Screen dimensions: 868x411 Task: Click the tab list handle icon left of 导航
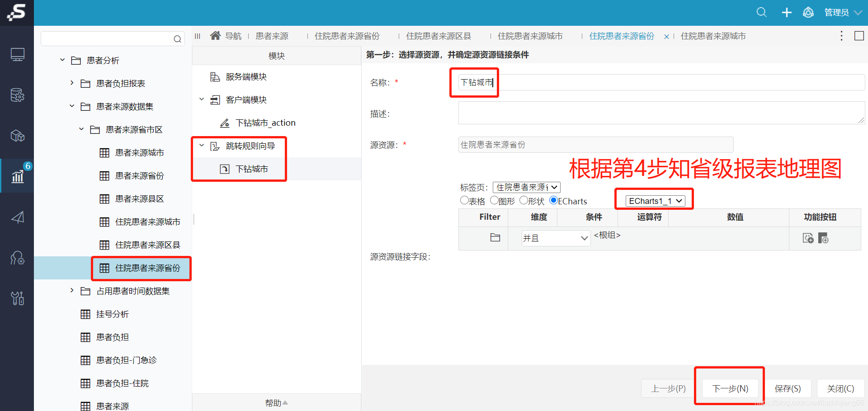198,36
